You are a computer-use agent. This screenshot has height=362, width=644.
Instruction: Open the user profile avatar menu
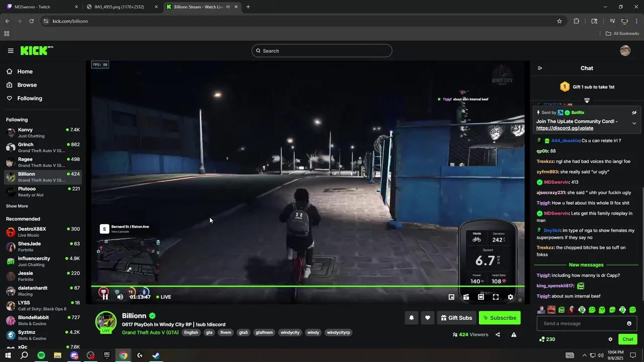[625, 51]
